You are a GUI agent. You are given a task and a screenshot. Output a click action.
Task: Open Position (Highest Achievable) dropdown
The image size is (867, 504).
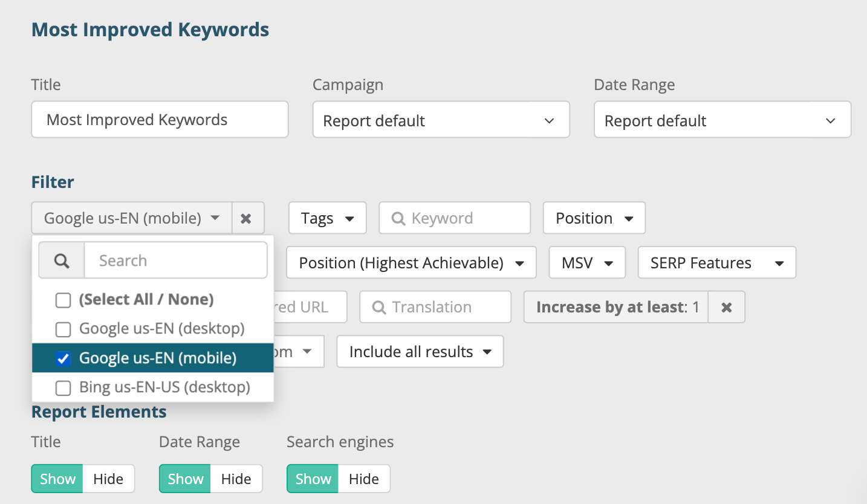point(411,263)
